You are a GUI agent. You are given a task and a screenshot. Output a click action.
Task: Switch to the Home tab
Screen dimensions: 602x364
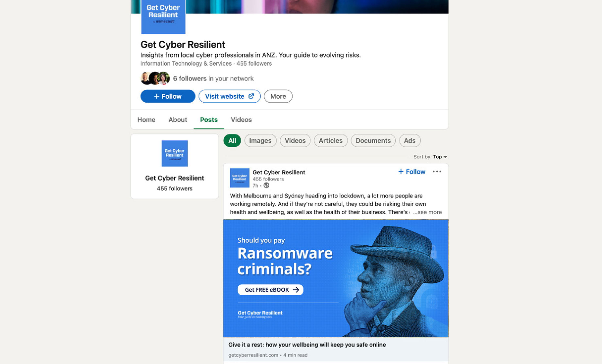pyautogui.click(x=146, y=119)
